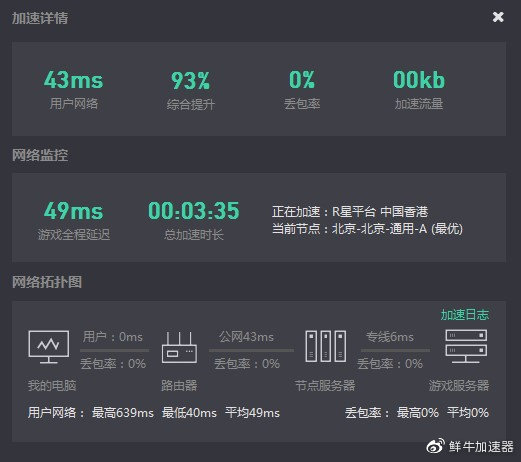Click the 鲜牛加速器 watermark text
Image resolution: width=521 pixels, height=462 pixels.
coord(481,447)
